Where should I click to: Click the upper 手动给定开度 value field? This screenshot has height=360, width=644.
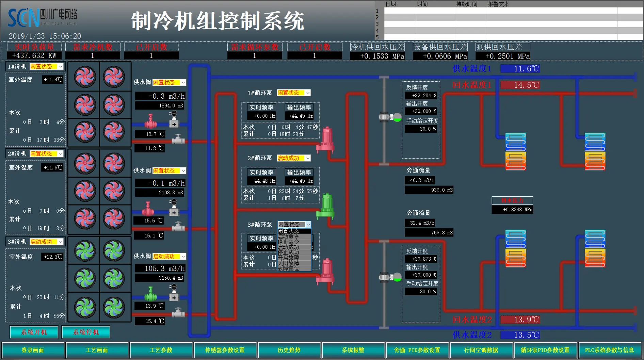click(x=421, y=129)
